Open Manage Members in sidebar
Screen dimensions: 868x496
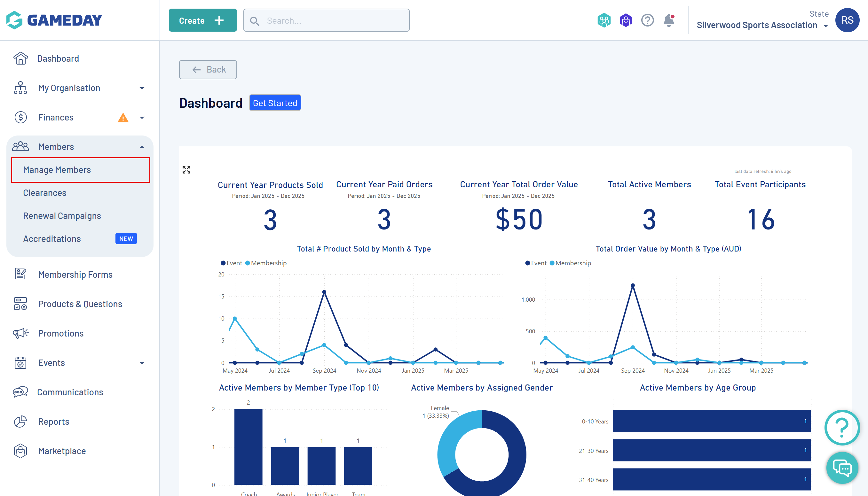click(57, 170)
